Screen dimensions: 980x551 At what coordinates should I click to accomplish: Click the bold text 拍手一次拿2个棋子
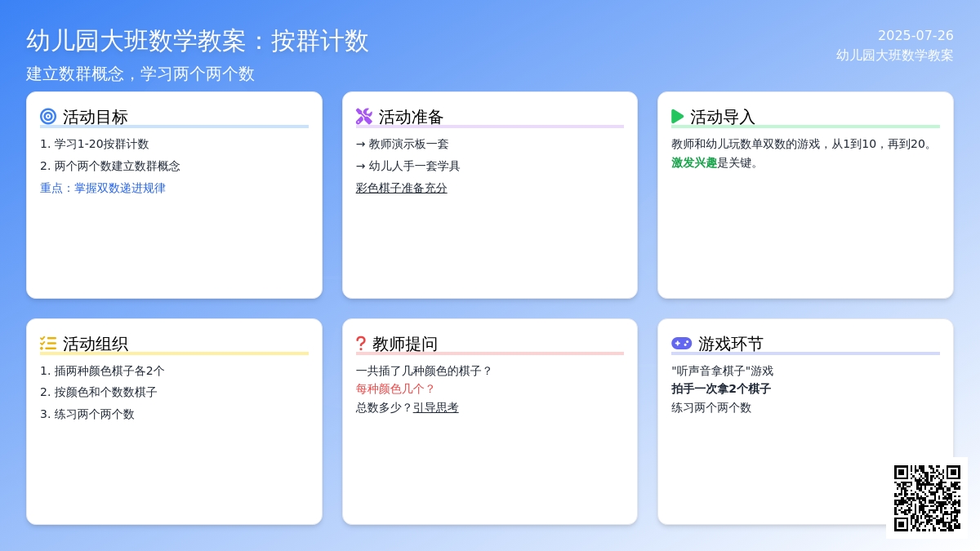point(721,389)
